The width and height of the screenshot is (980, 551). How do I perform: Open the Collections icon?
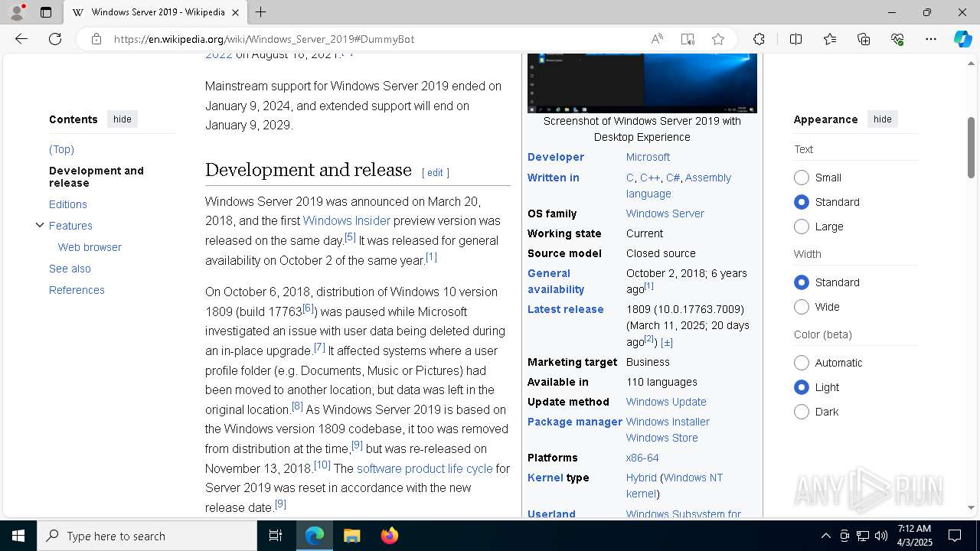pos(864,39)
